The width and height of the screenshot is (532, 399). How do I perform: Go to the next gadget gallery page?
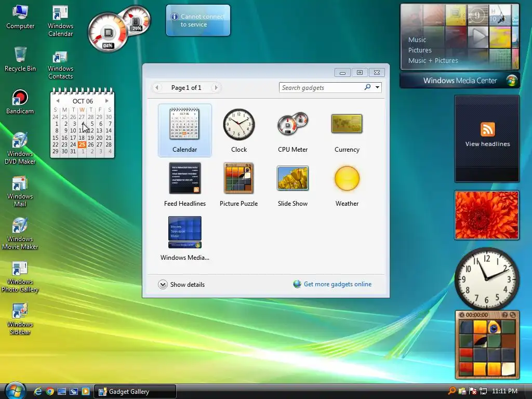point(216,87)
